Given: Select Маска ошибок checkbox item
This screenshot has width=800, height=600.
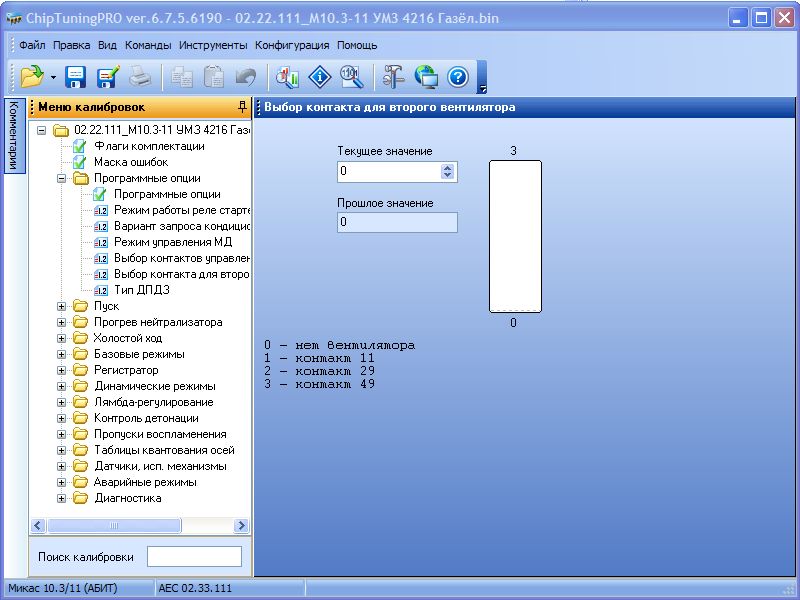Looking at the screenshot, I should [130, 162].
